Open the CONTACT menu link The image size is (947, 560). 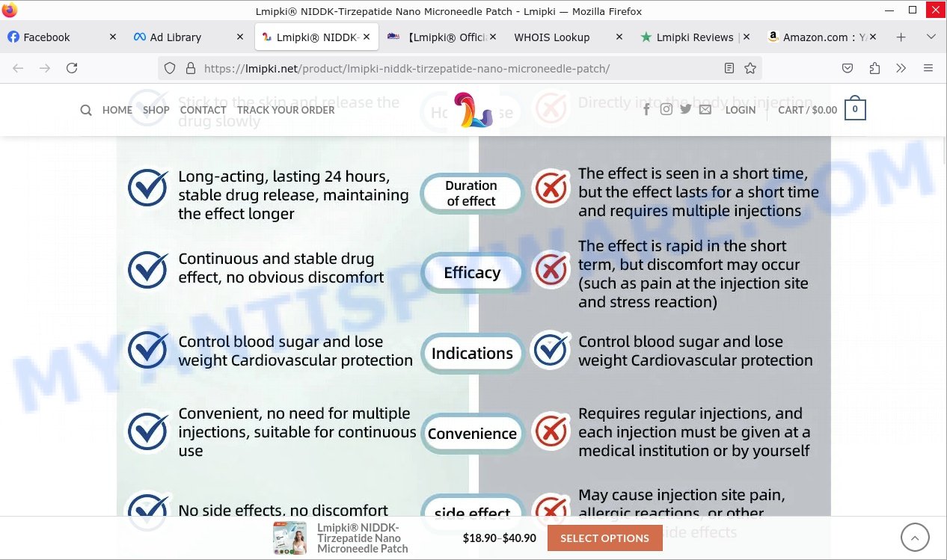point(203,110)
